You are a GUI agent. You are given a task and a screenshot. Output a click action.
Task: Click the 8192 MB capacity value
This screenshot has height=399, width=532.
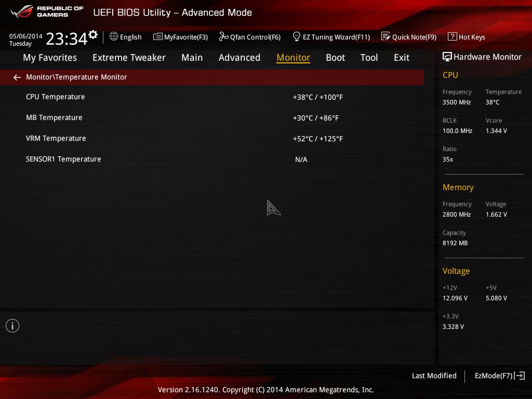coord(455,243)
